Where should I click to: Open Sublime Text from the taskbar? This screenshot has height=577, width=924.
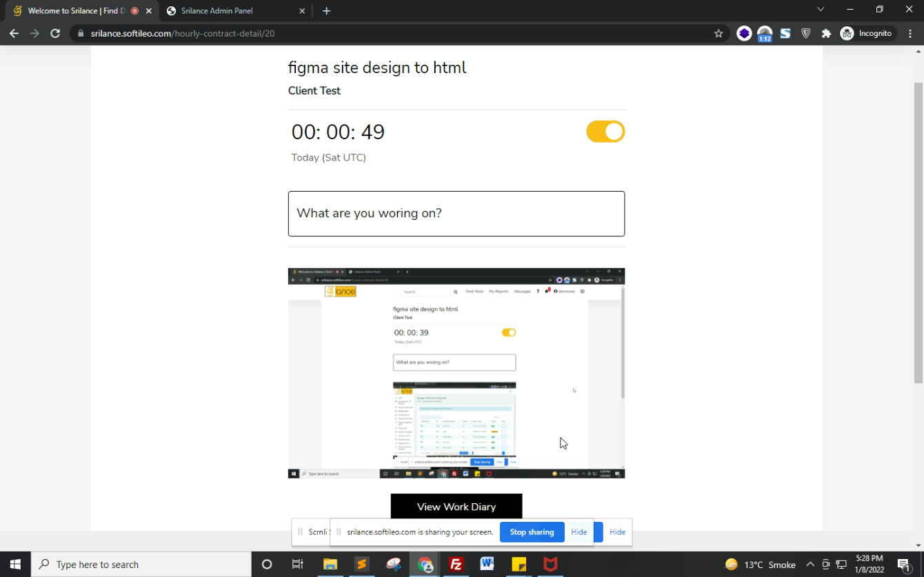[x=361, y=565]
